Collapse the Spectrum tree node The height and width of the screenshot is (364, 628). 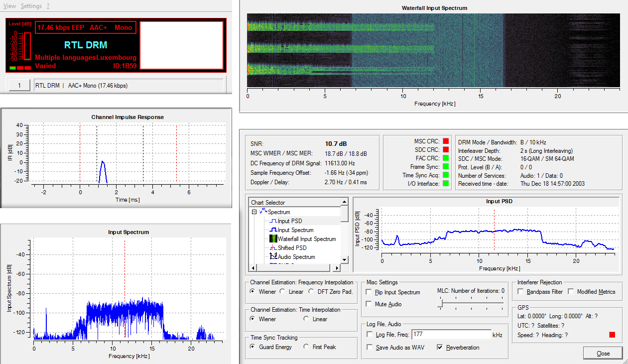(x=254, y=212)
